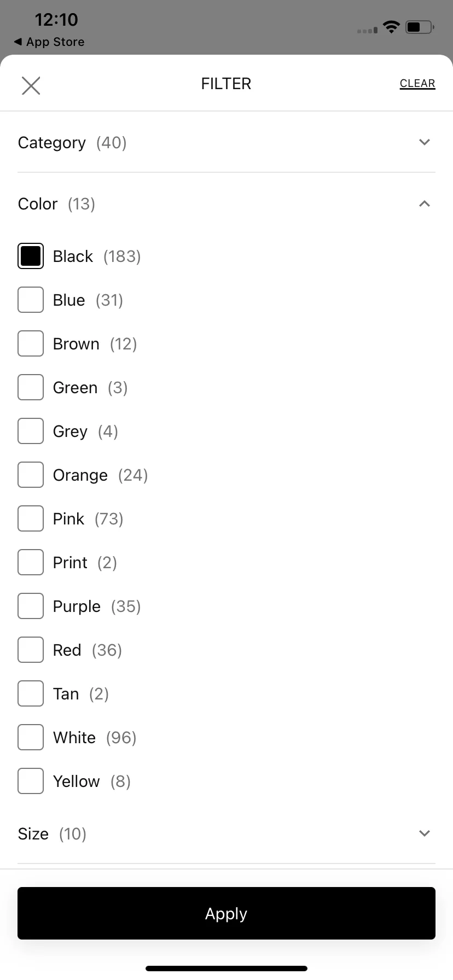Uncheck the Black color checkbox
The image size is (453, 980).
[31, 256]
